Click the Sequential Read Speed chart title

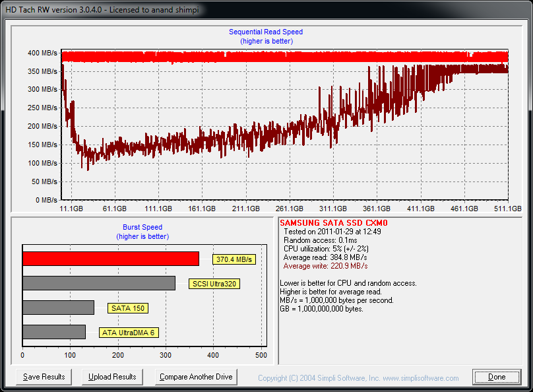[266, 32]
